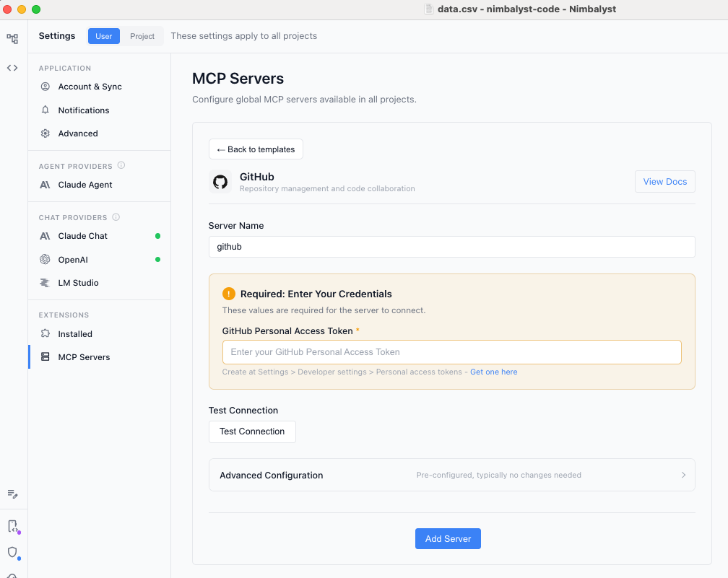Switch to Project settings scope
This screenshot has width=728, height=578.
(142, 36)
